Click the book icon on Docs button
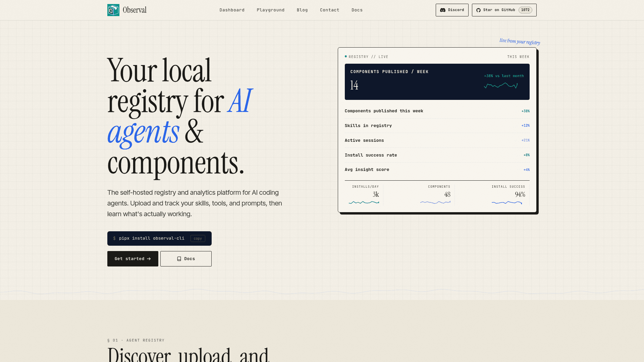 coord(179,259)
